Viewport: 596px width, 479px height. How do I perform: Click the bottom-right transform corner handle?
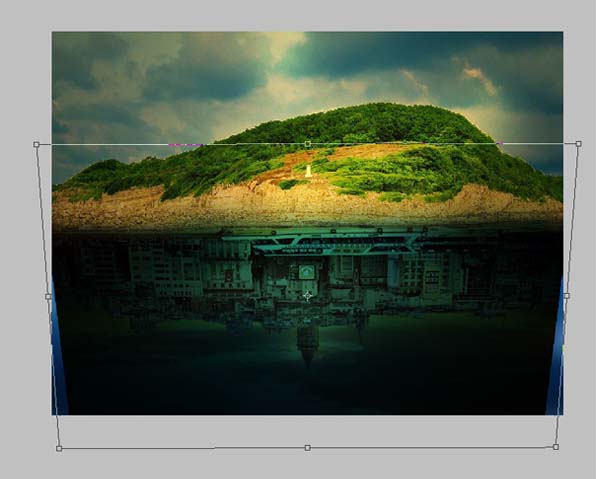pos(556,447)
